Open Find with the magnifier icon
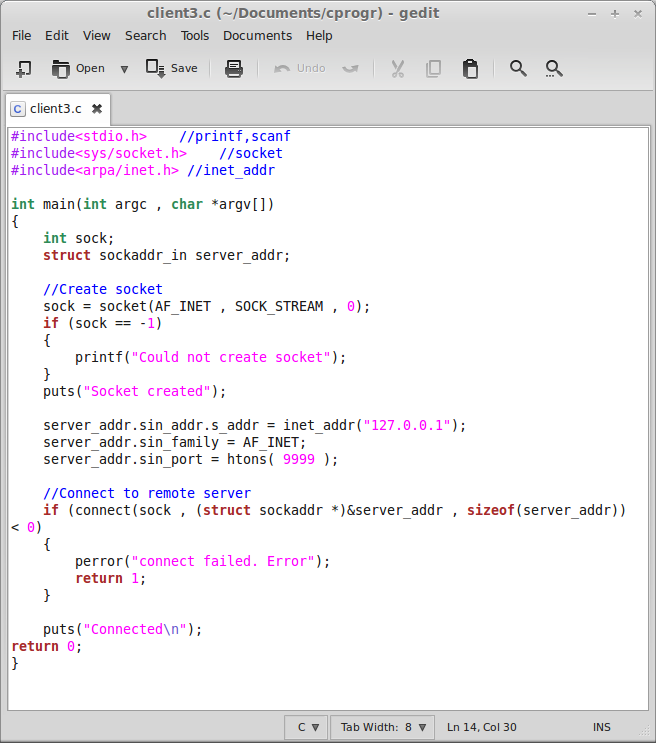656x743 pixels. 518,69
